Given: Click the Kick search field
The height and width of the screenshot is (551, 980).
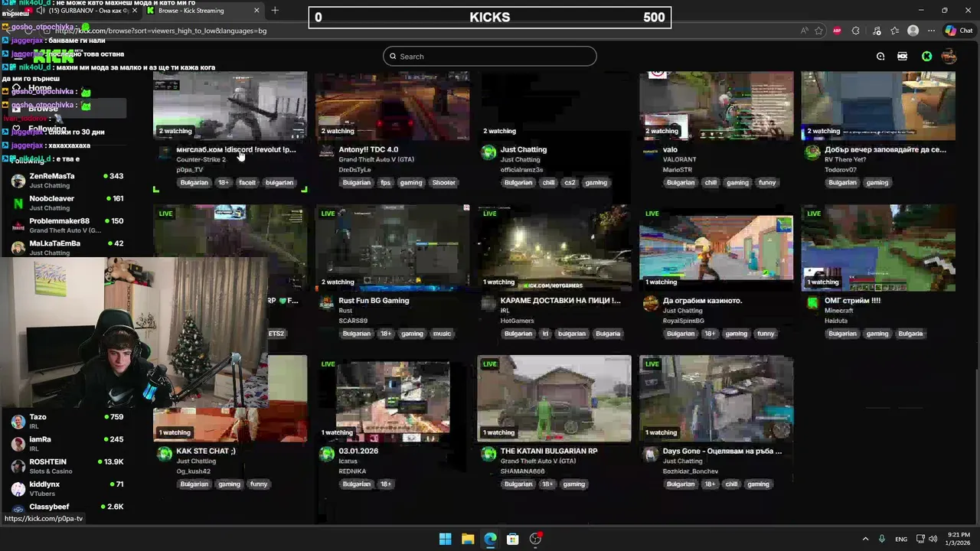Looking at the screenshot, I should coord(490,56).
